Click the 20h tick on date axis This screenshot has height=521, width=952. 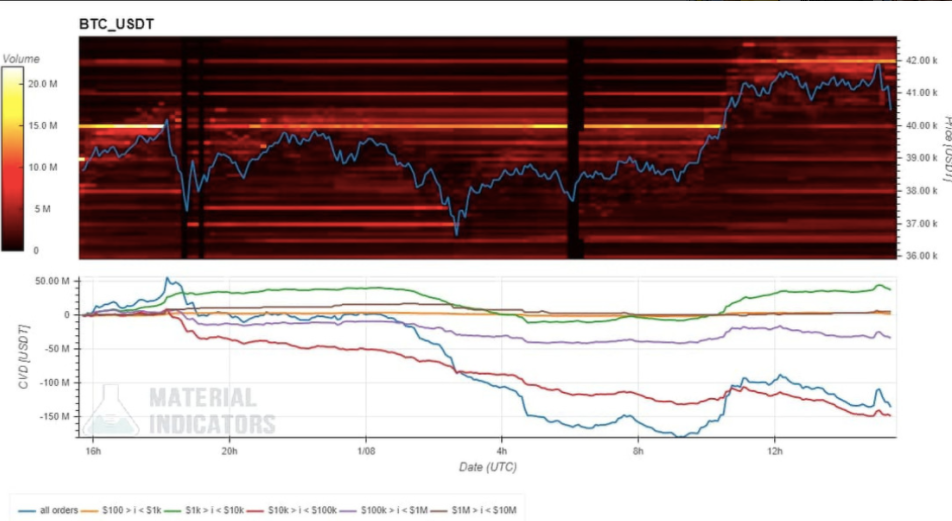[x=229, y=452]
